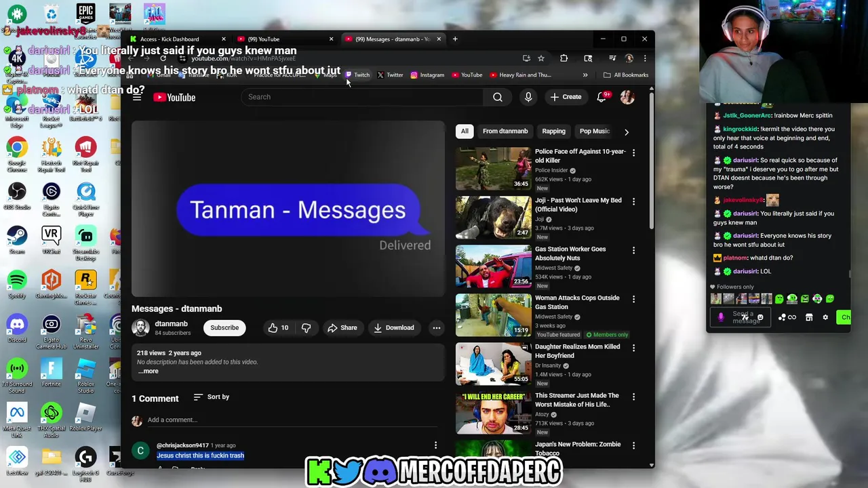
Task: Open OBS Studio desktop icon
Action: click(x=17, y=197)
